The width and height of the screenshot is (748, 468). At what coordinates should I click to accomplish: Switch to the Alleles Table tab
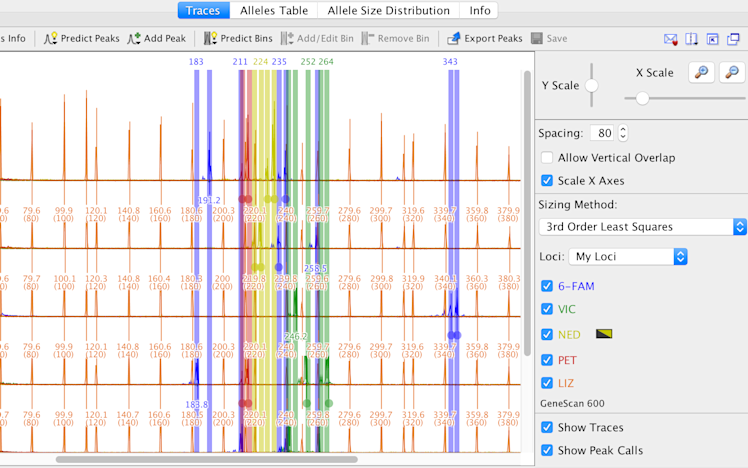click(273, 11)
